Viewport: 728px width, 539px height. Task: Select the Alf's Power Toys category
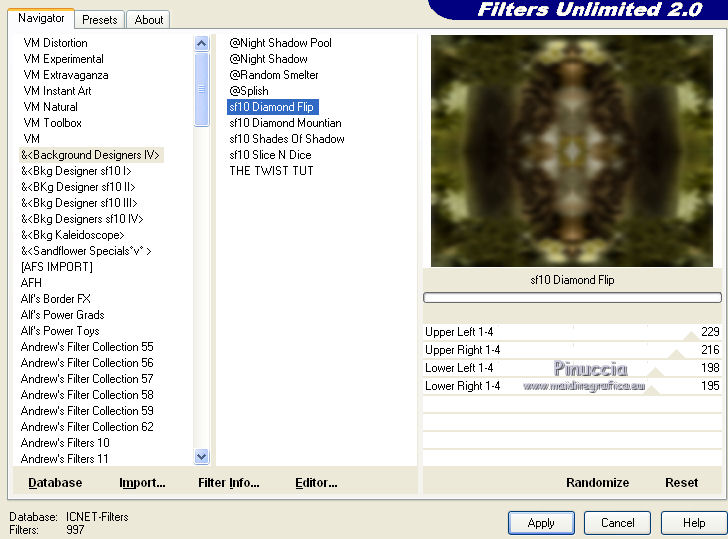pos(60,331)
